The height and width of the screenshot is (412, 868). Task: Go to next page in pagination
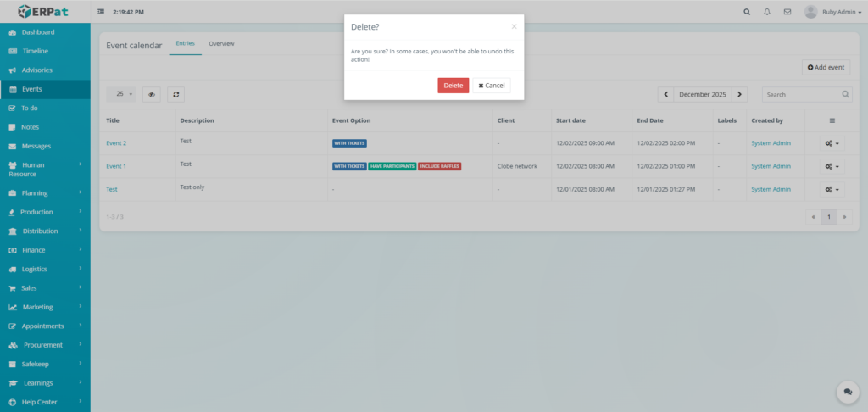844,217
